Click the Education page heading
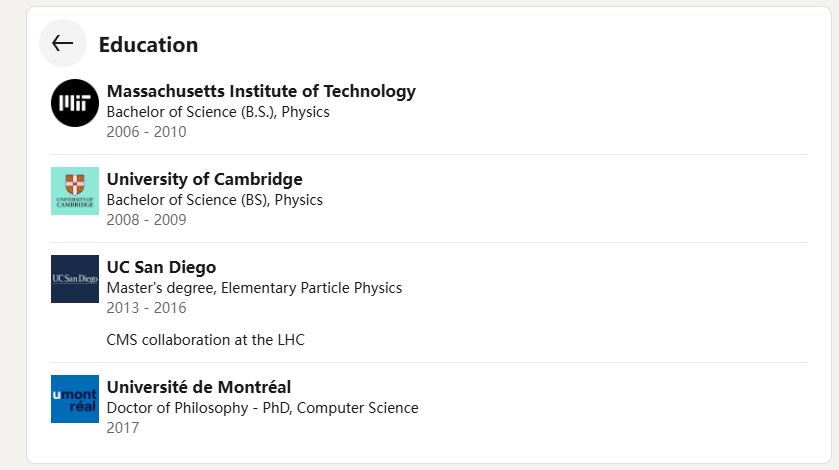839x470 pixels. pos(148,44)
